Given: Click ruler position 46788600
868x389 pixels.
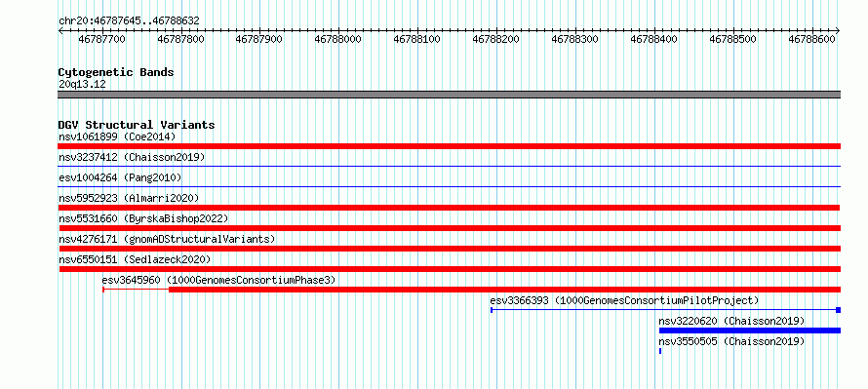Looking at the screenshot, I should (x=812, y=39).
